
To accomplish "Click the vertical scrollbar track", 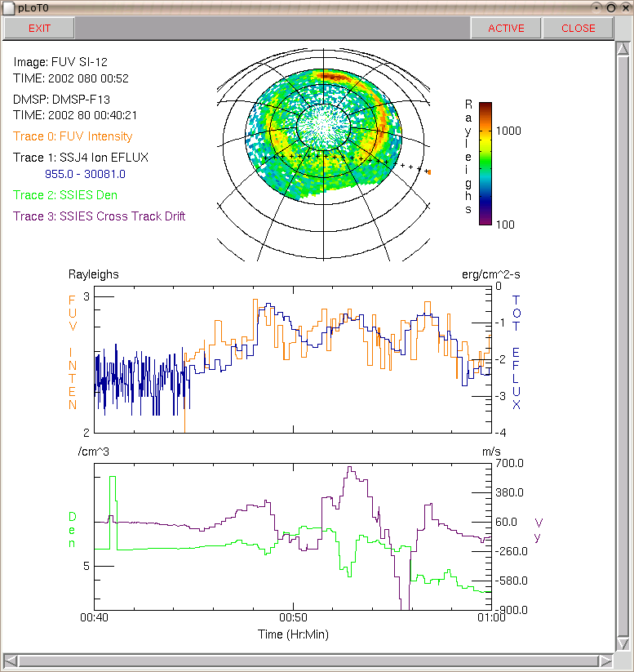I will [x=623, y=346].
